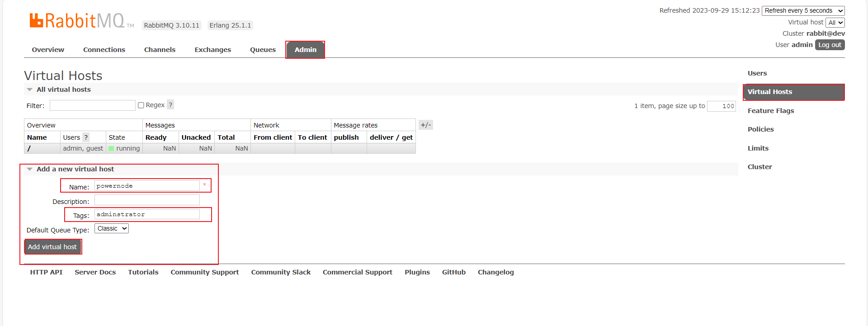Click the virtual host Name field
The height and width of the screenshot is (326, 868).
(147, 186)
